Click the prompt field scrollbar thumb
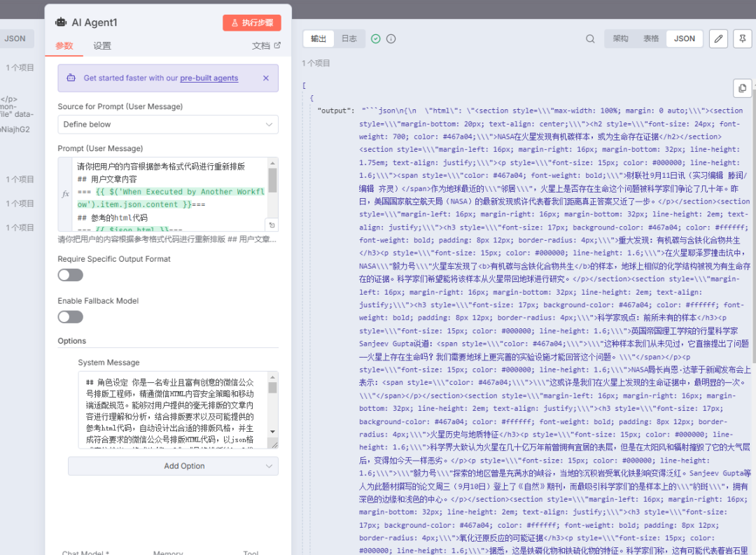 [x=272, y=181]
